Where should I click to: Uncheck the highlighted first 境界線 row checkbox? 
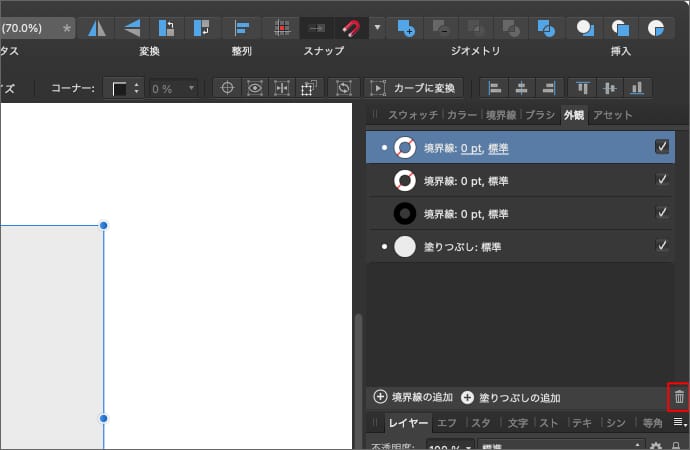[661, 147]
